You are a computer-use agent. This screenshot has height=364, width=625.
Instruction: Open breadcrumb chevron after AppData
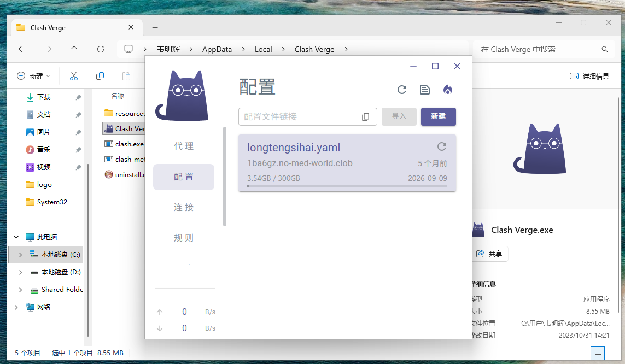pos(243,49)
